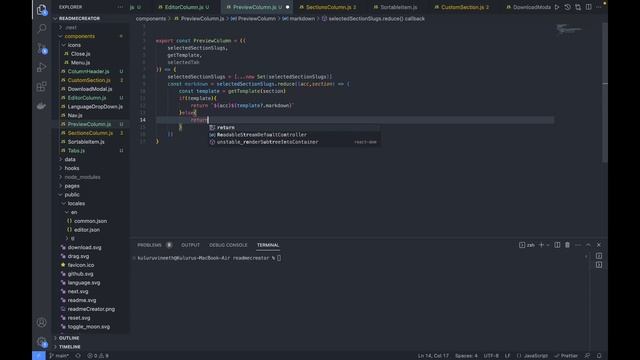The image size is (640, 360).
Task: Click the feedback icon in status bar
Action: pos(587,356)
